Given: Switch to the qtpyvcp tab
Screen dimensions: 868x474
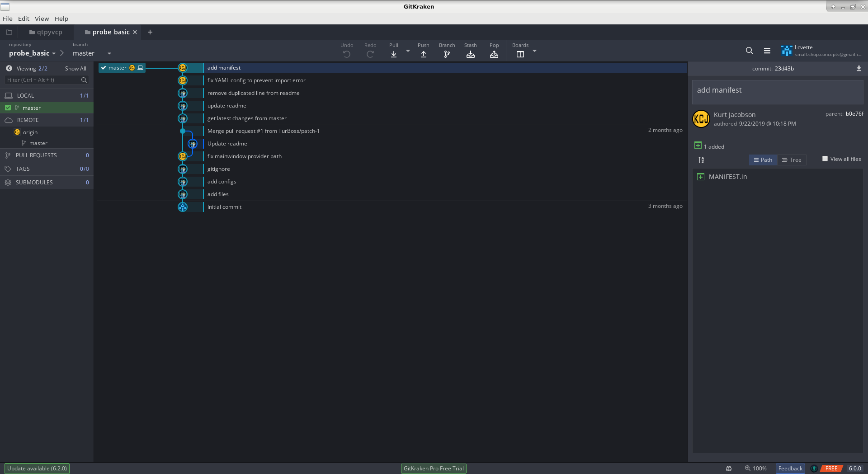Looking at the screenshot, I should [x=46, y=32].
